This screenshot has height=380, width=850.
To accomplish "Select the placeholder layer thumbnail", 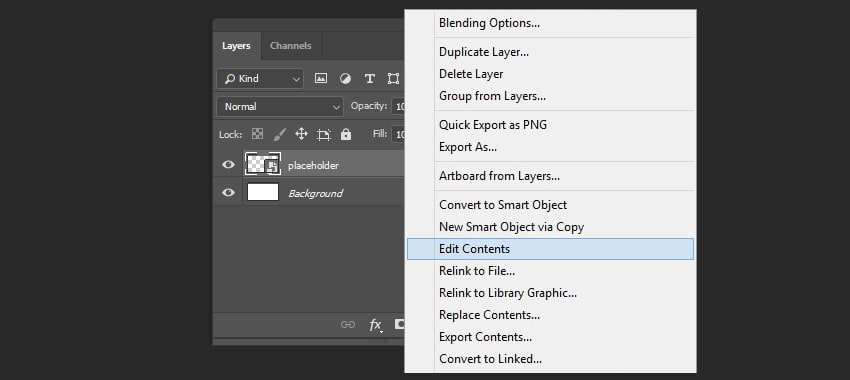I will click(263, 164).
